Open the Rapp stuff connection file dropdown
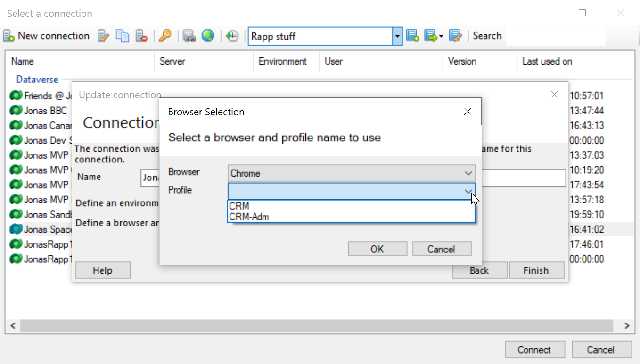This screenshot has height=364, width=640. point(397,36)
